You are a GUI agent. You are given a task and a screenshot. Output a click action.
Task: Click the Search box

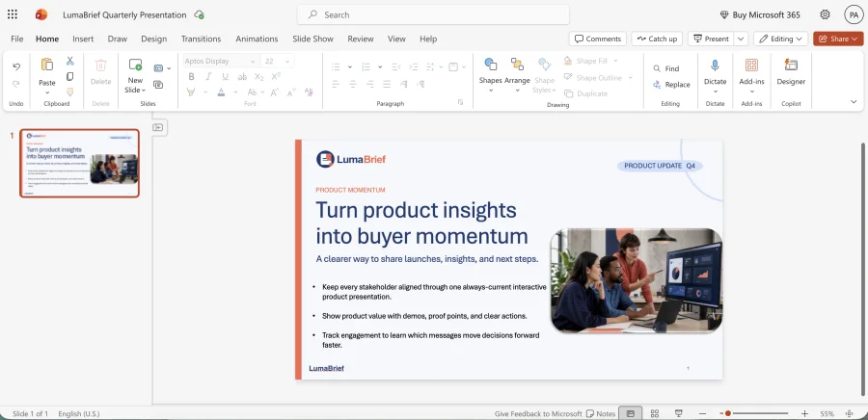coord(433,14)
